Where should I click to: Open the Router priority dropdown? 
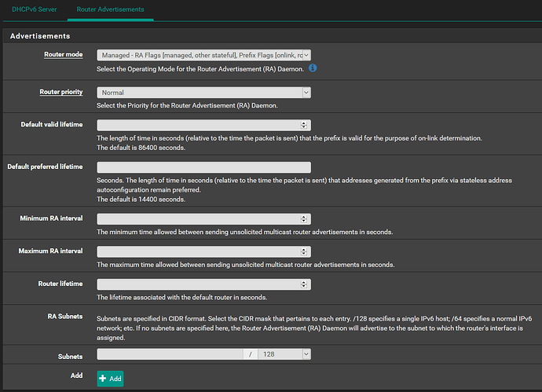(x=204, y=93)
